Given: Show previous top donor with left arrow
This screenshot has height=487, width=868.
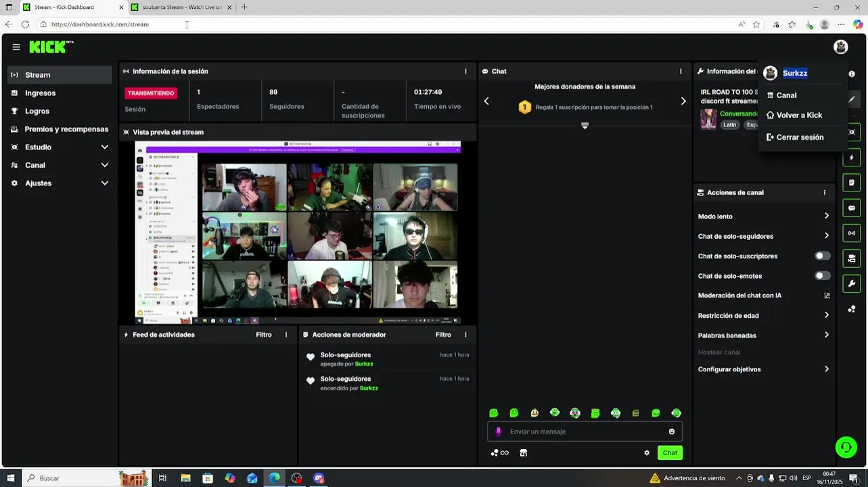Looking at the screenshot, I should [x=486, y=101].
